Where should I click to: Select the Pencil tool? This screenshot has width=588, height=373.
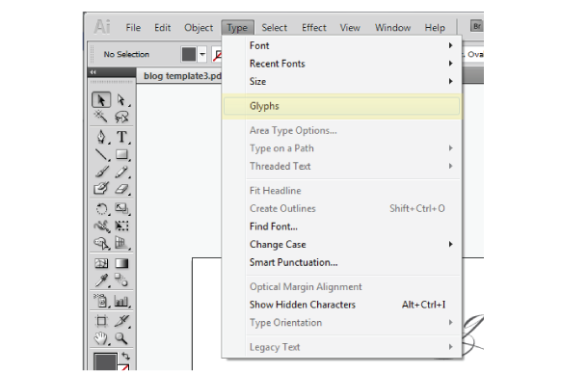point(121,172)
